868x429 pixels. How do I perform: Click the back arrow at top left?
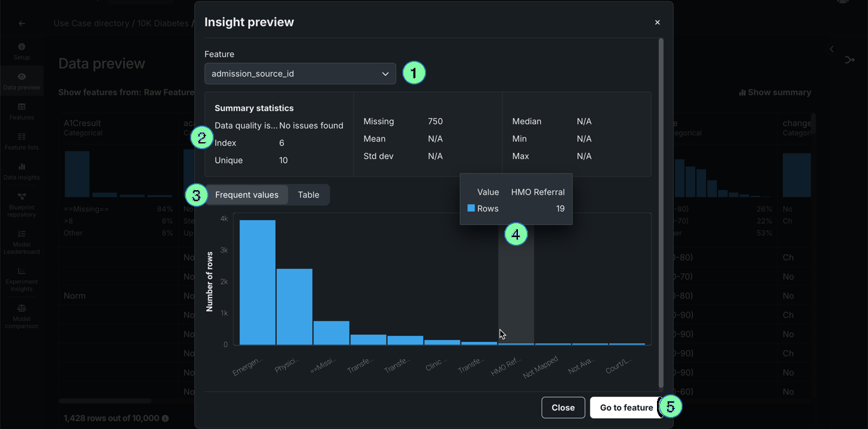[22, 23]
